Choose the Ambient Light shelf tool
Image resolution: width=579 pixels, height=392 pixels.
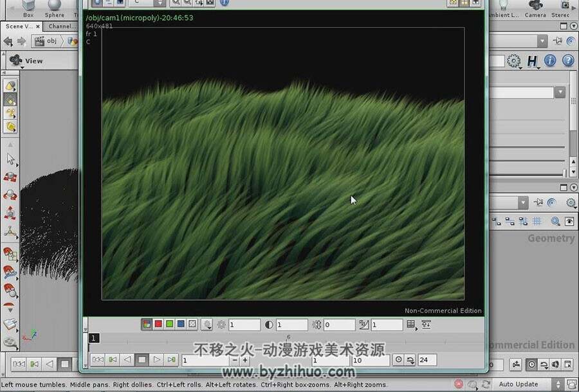click(504, 9)
